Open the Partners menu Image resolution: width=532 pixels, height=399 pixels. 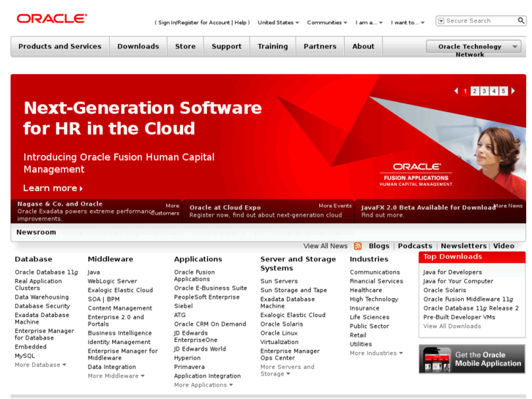[x=320, y=46]
